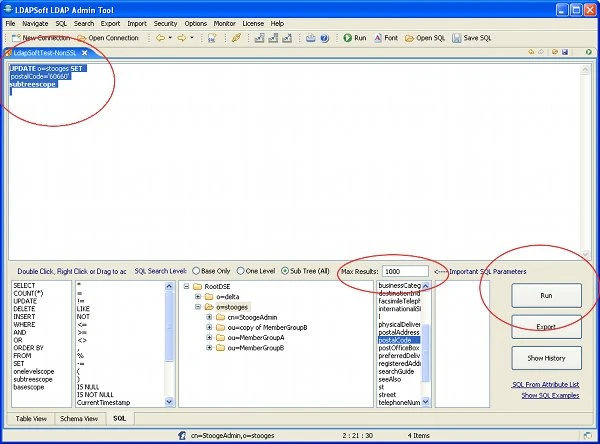Open the Import menu
The width and height of the screenshot is (600, 444).
[x=137, y=23]
